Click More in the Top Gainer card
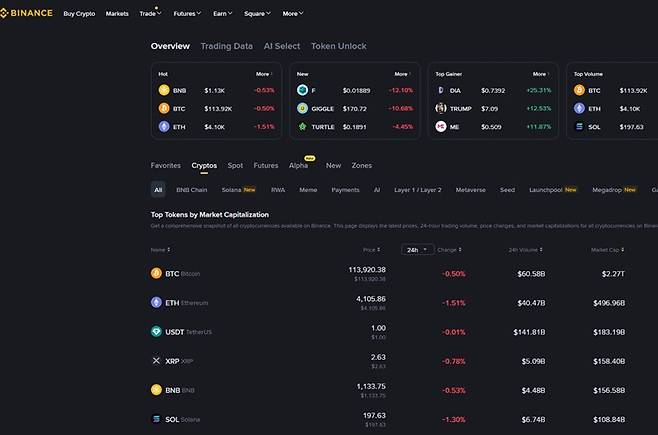The height and width of the screenshot is (435, 658). coord(541,74)
